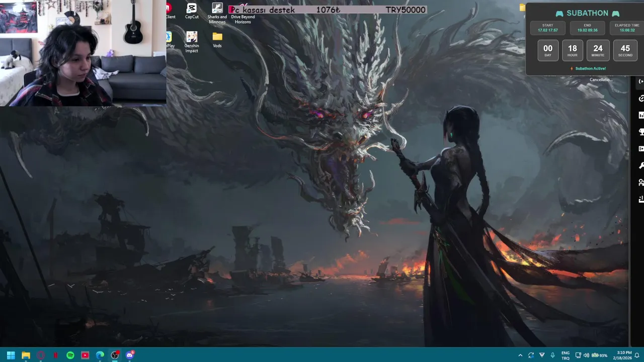This screenshot has height=362, width=644.
Task: Open the Sharks and Minnows desktop shortcut
Action: (217, 14)
